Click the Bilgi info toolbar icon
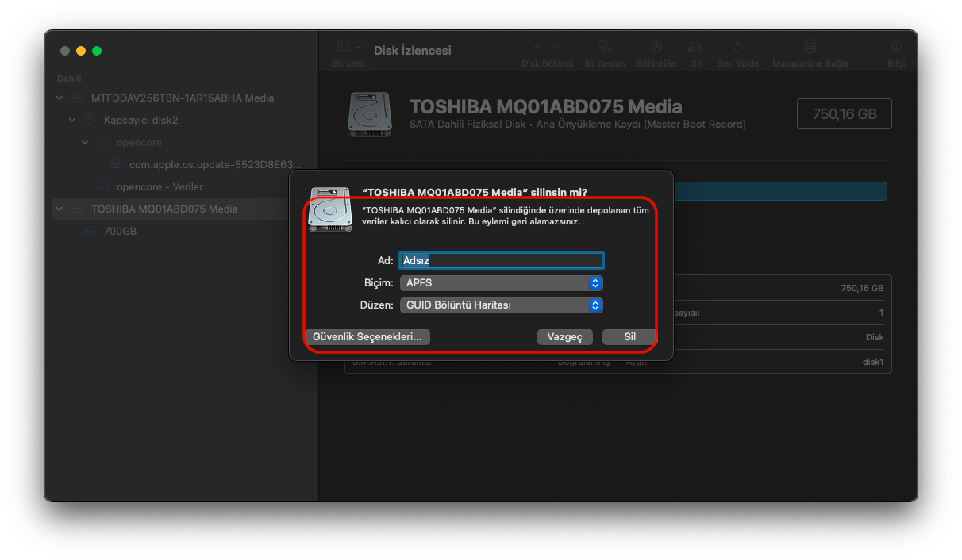This screenshot has width=962, height=560. click(x=896, y=48)
